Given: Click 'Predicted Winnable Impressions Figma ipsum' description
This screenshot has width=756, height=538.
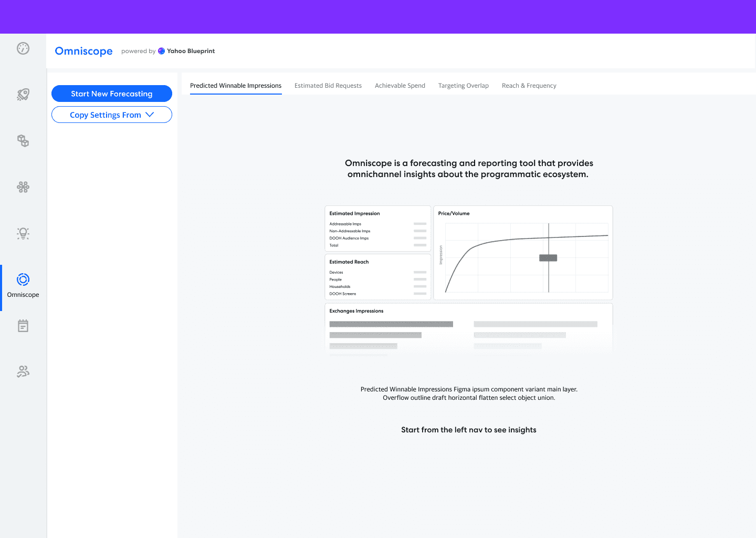Looking at the screenshot, I should (x=469, y=394).
